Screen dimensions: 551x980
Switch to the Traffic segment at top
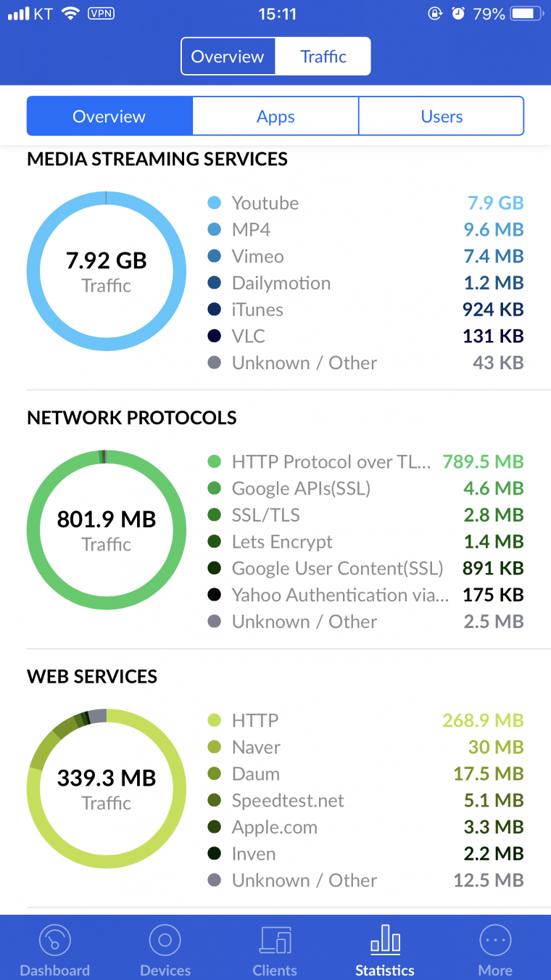point(323,57)
